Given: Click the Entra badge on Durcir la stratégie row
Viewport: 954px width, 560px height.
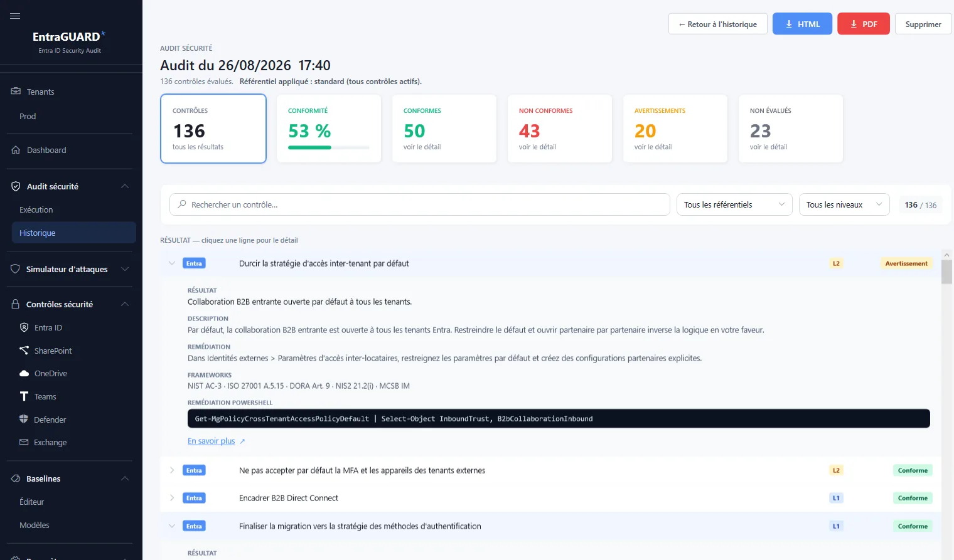Looking at the screenshot, I should 194,263.
